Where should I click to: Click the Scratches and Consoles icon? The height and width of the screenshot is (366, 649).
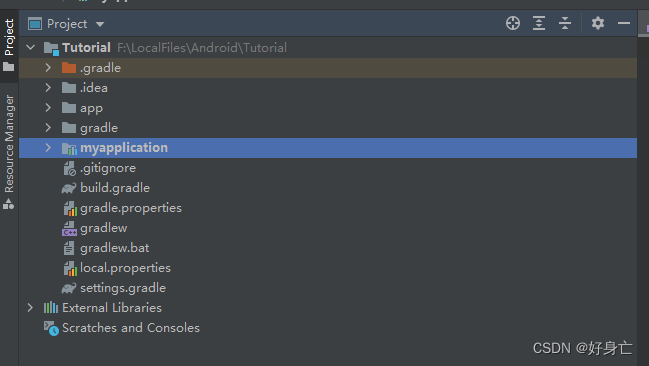51,328
